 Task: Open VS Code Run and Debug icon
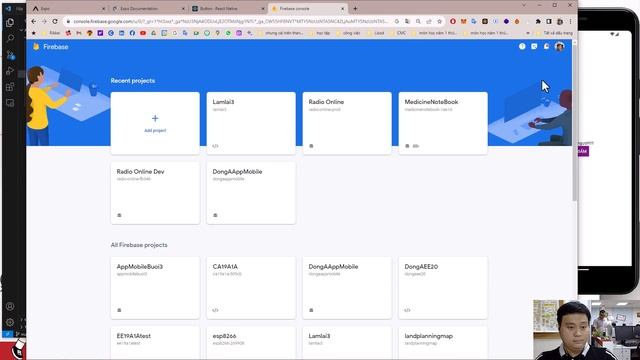pyautogui.click(x=10, y=71)
